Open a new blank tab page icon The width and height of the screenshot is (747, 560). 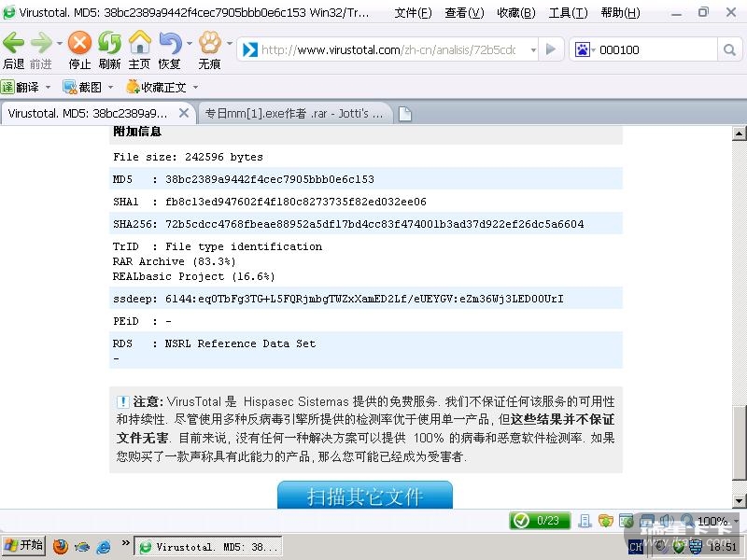click(x=404, y=114)
